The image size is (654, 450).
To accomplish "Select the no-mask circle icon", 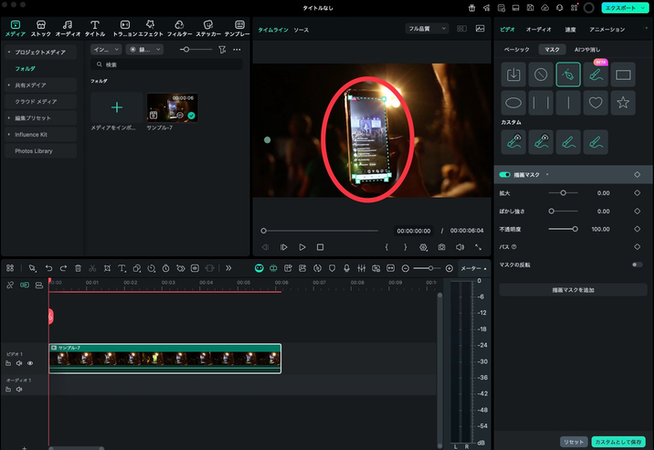I will (541, 75).
